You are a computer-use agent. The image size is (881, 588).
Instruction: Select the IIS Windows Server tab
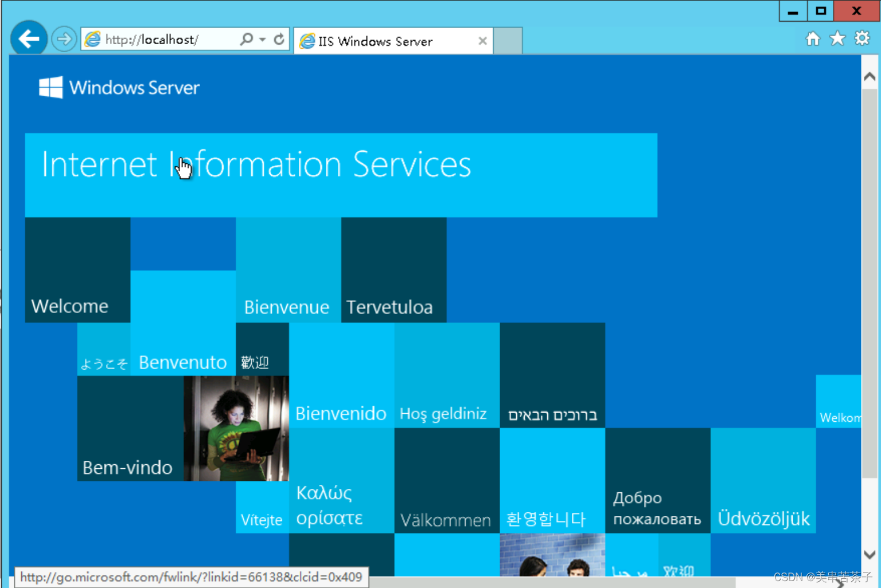click(x=393, y=41)
